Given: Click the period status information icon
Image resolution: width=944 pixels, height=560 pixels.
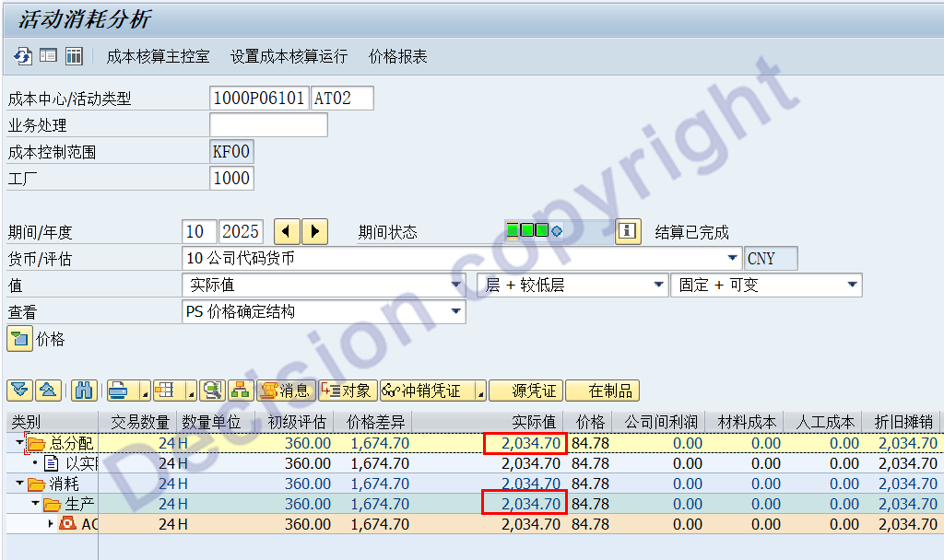Looking at the screenshot, I should click(628, 231).
